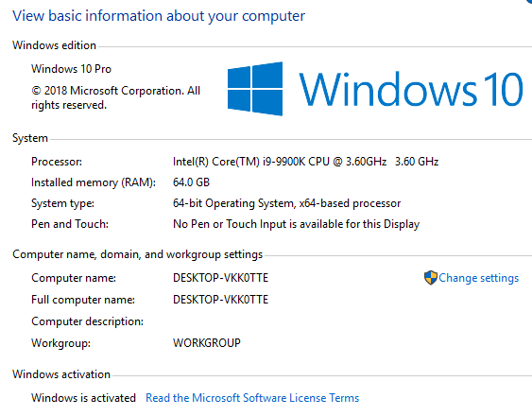
Task: Click the Windows activation section heading
Action: point(61,374)
